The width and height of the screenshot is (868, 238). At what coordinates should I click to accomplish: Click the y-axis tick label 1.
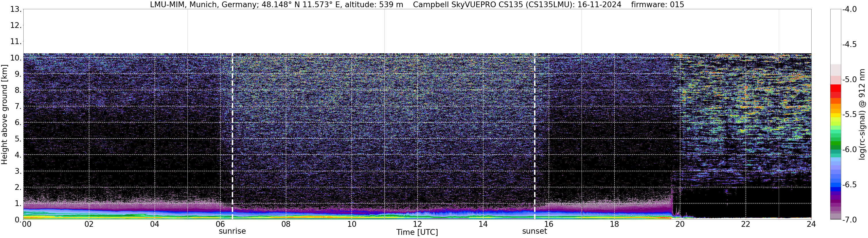[x=18, y=203]
